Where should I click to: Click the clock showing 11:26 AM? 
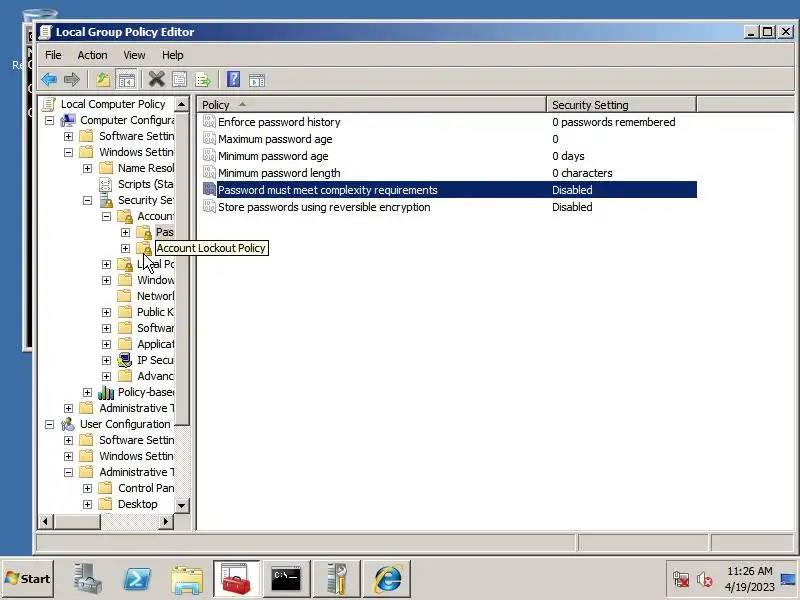pos(749,571)
